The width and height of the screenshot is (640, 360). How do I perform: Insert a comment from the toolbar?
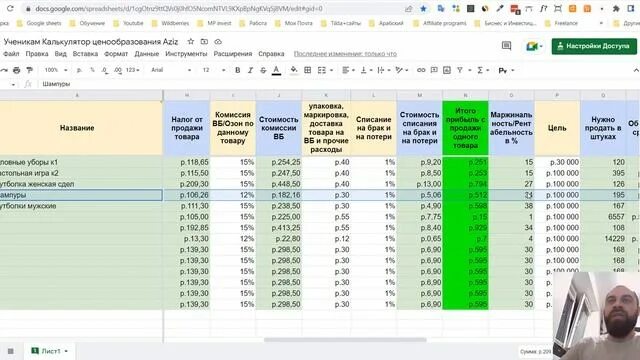(434, 70)
